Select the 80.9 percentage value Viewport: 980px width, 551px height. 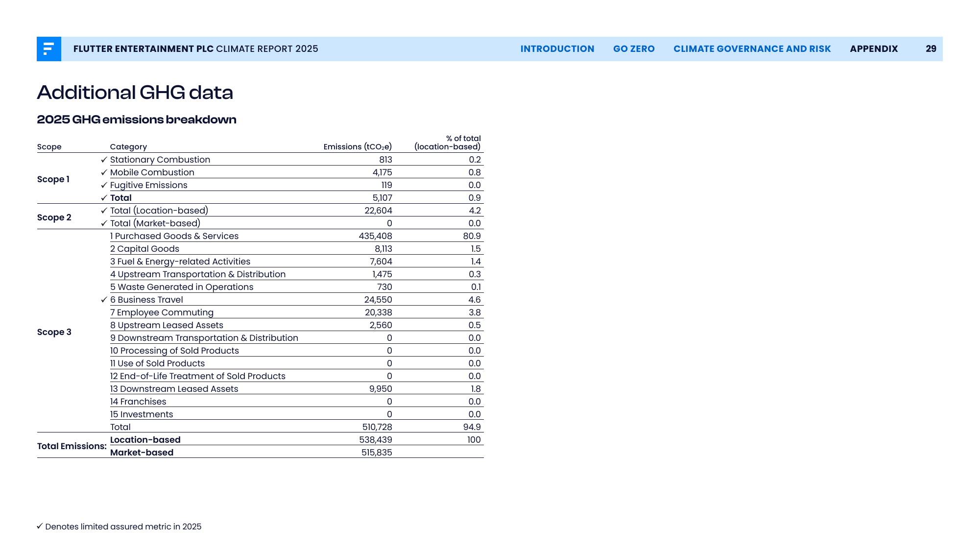pos(472,236)
